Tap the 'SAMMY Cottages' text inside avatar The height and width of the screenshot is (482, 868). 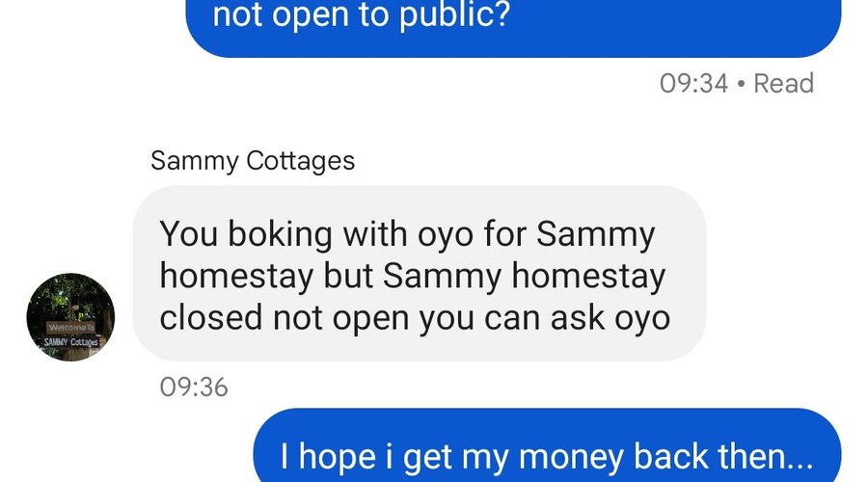click(x=71, y=342)
